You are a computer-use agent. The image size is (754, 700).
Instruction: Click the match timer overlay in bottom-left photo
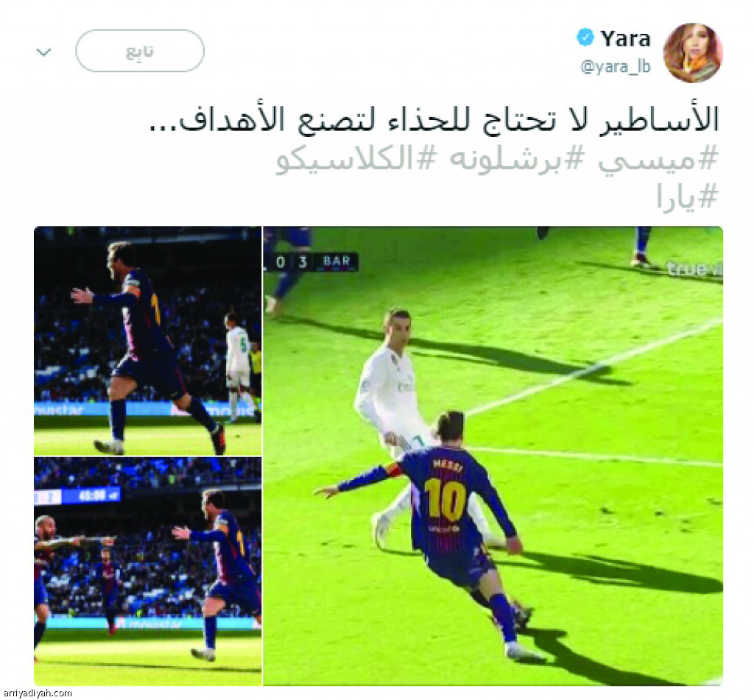[x=77, y=496]
